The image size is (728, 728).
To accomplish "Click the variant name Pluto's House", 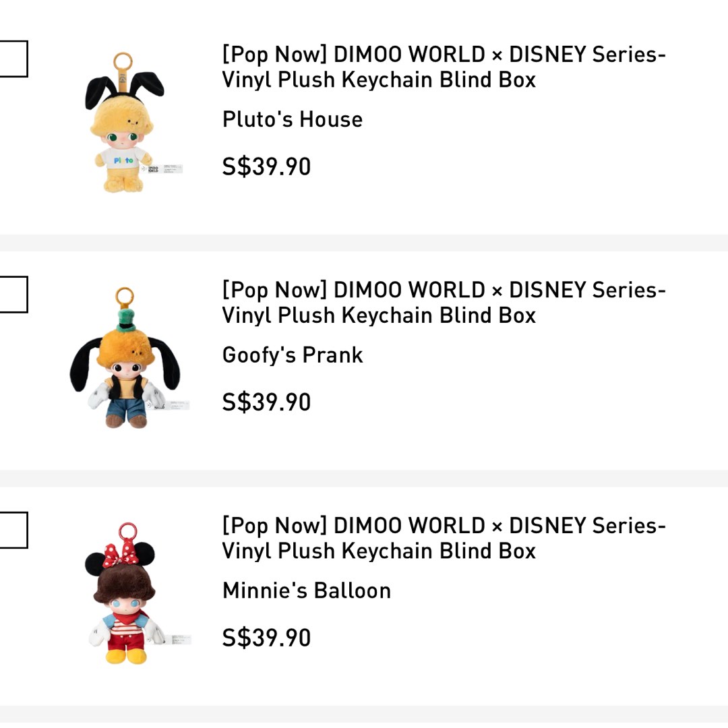I will [x=292, y=119].
